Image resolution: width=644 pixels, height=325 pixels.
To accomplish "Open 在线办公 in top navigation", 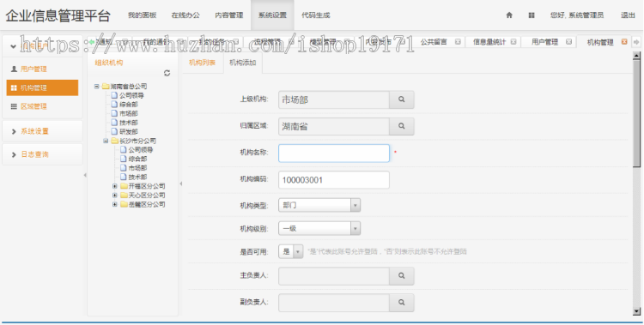I will [x=185, y=15].
